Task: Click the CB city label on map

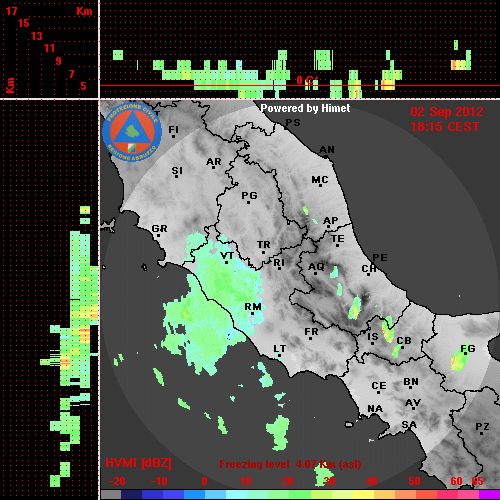Action: tap(404, 341)
